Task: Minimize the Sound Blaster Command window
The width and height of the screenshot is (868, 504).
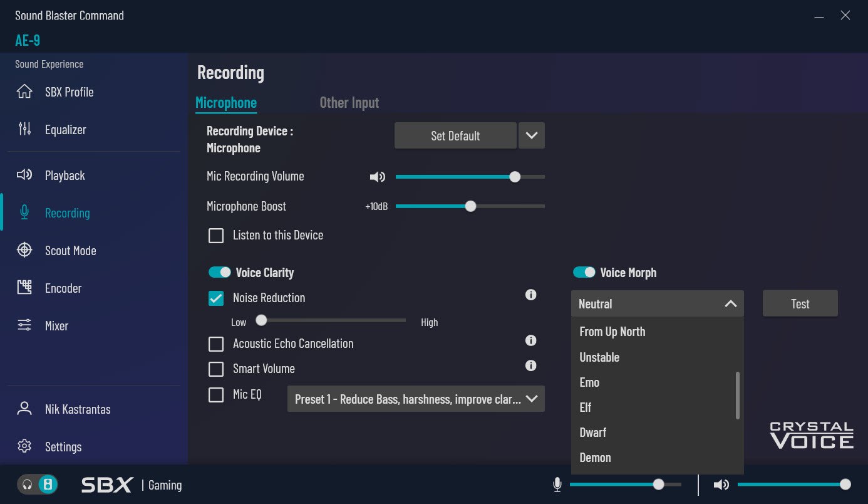Action: click(x=819, y=16)
